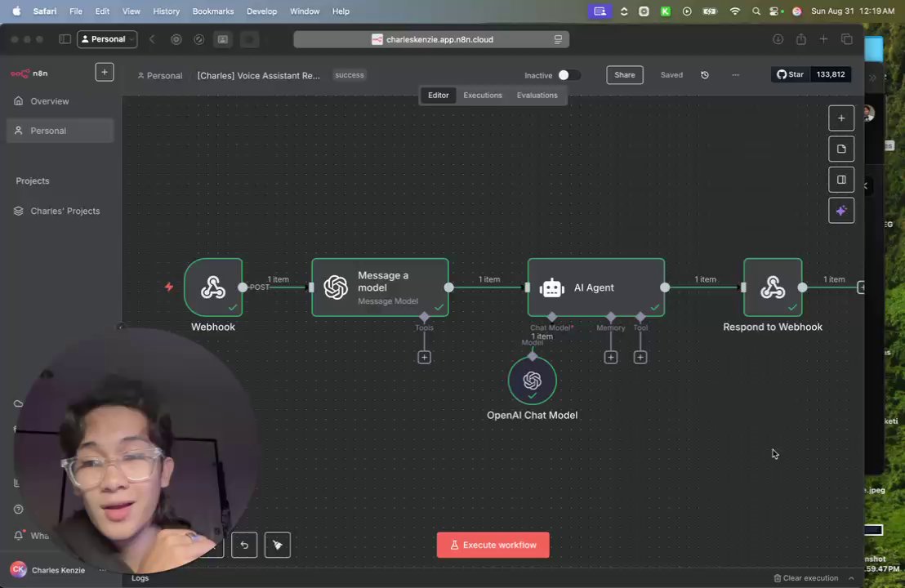Open the File menu
Screen dimensions: 905x588
(x=76, y=11)
